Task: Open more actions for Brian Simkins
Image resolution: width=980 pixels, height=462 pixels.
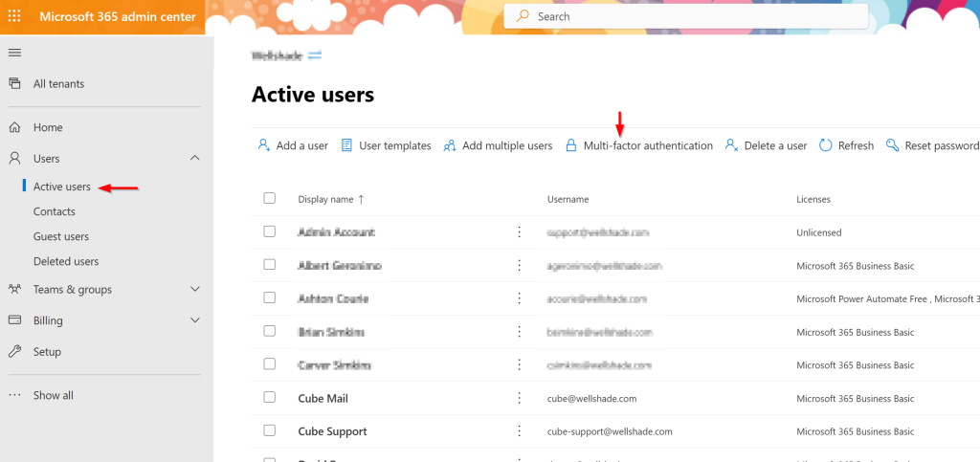Action: (519, 332)
